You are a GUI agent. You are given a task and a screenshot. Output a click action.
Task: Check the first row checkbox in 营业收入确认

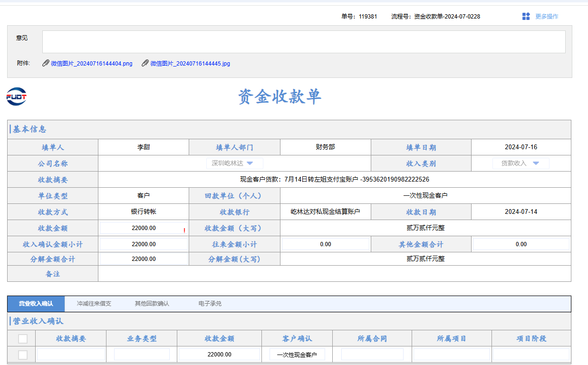pyautogui.click(x=23, y=355)
